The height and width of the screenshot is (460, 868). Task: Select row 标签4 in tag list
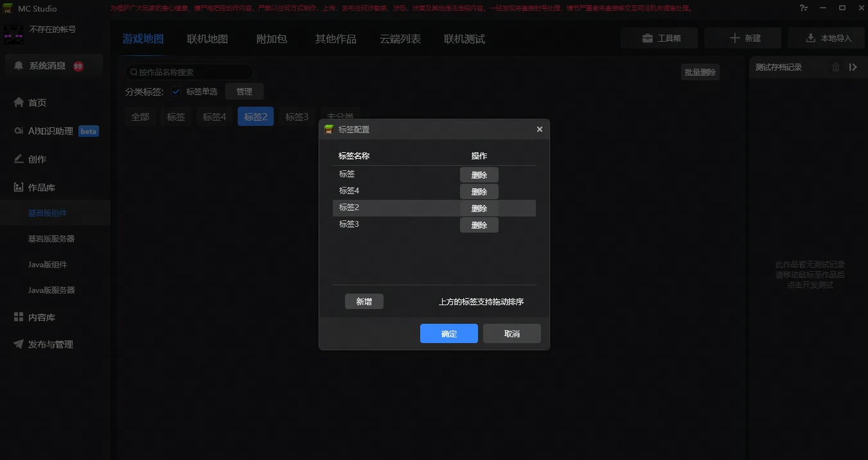tap(434, 191)
